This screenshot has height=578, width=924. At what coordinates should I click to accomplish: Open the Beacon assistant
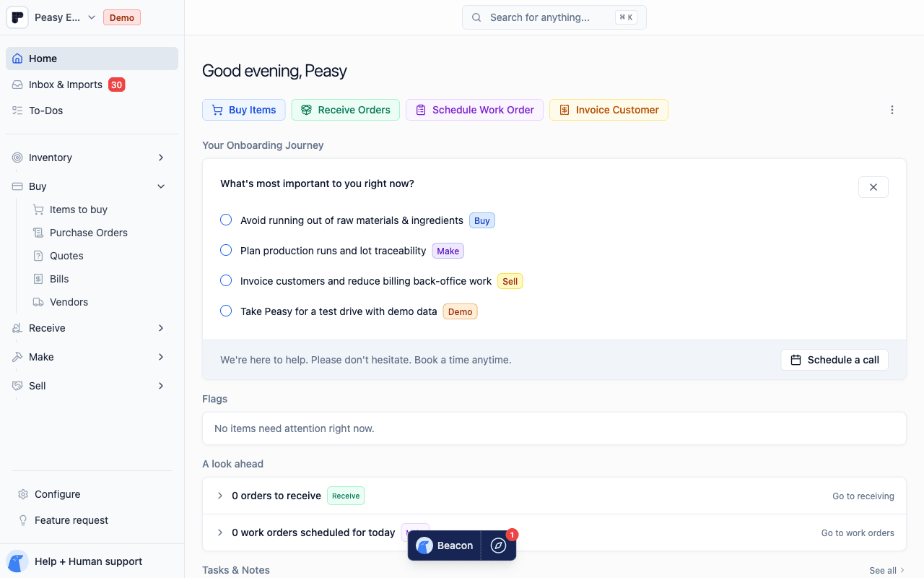tap(445, 545)
